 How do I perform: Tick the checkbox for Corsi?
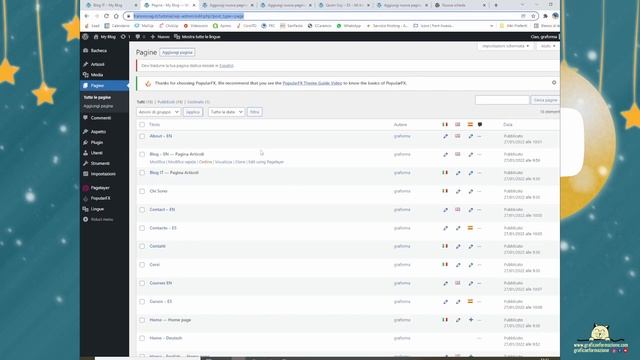coord(142,265)
